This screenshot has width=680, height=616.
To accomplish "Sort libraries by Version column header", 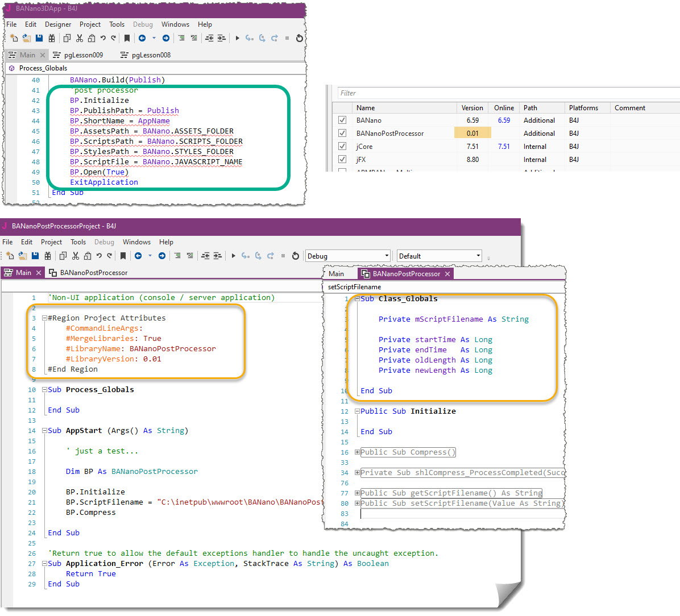I will 472,107.
